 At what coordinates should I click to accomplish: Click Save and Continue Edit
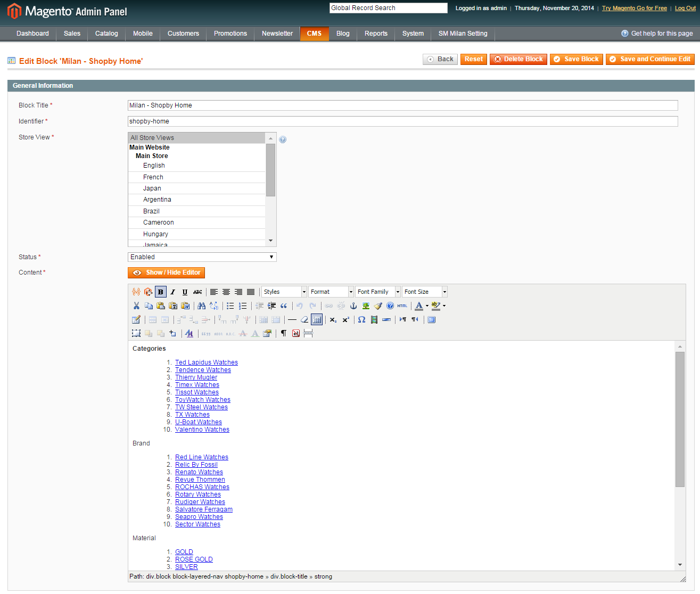[x=650, y=59]
